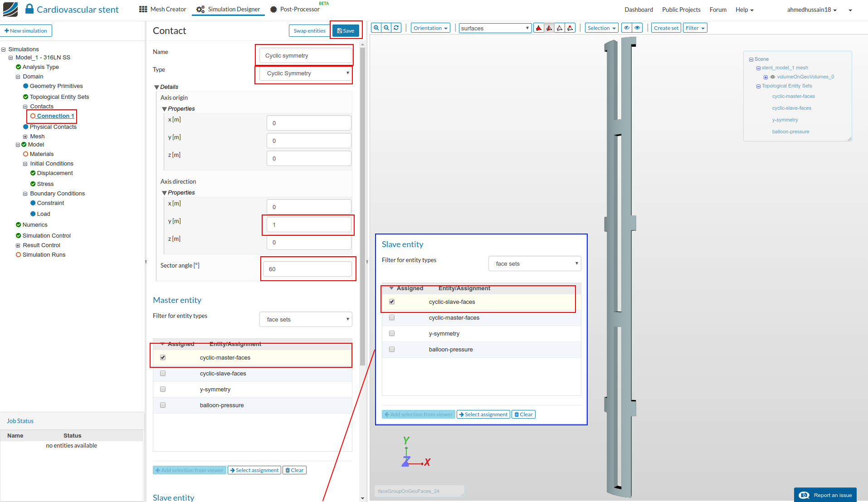Click the Displacement green check icon
The height and width of the screenshot is (502, 868).
[33, 173]
